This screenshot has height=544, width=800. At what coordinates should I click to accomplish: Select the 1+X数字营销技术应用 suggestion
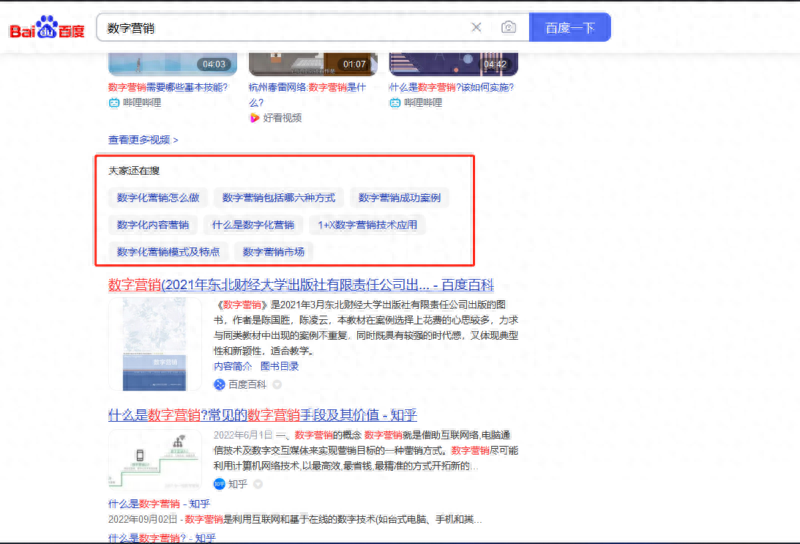coord(367,225)
